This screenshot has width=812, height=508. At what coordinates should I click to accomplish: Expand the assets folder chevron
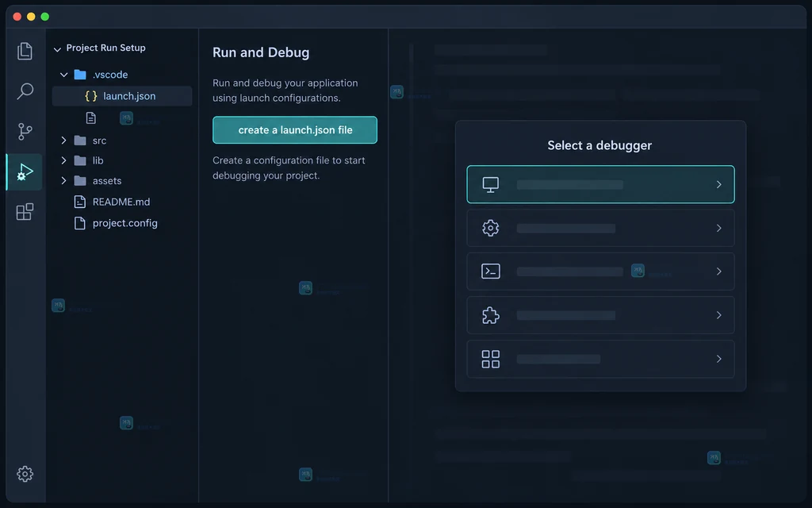(63, 181)
